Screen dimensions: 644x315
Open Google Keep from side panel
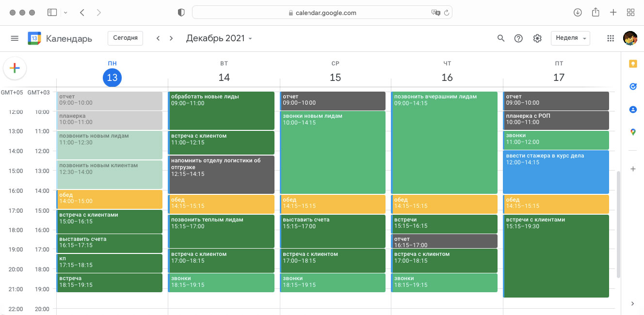pos(632,64)
